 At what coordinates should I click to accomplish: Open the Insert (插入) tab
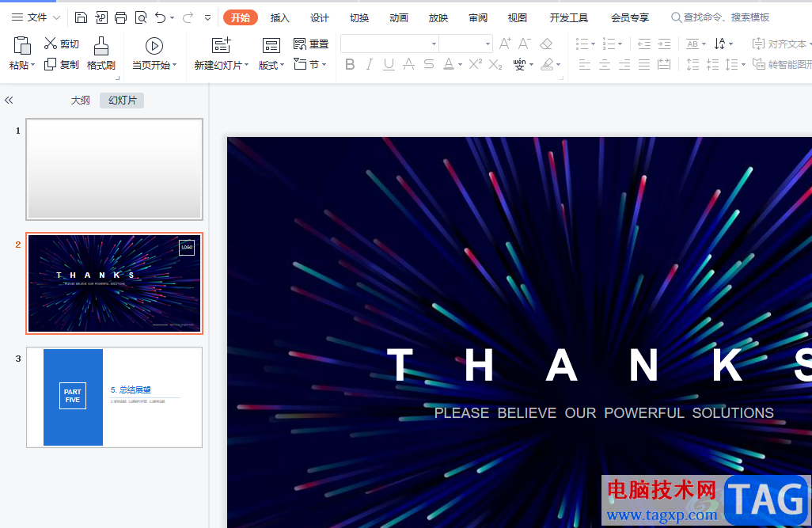279,17
